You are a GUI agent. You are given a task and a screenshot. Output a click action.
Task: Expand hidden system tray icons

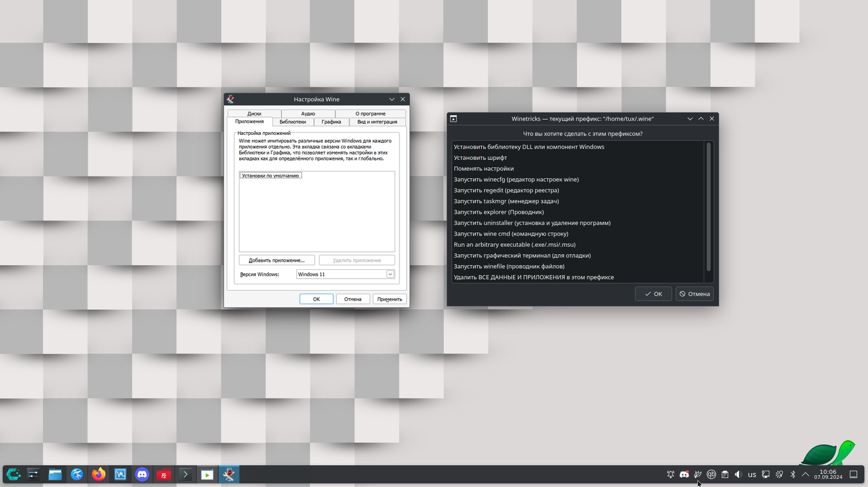pos(806,474)
